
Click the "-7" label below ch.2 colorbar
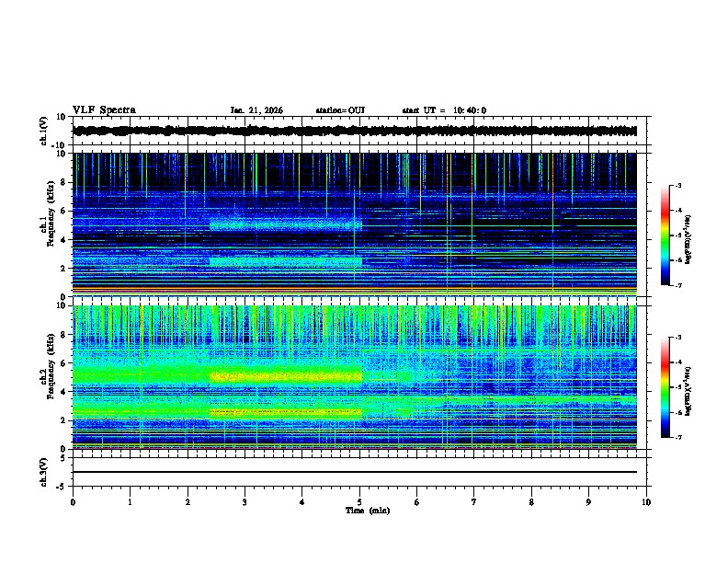tap(677, 437)
